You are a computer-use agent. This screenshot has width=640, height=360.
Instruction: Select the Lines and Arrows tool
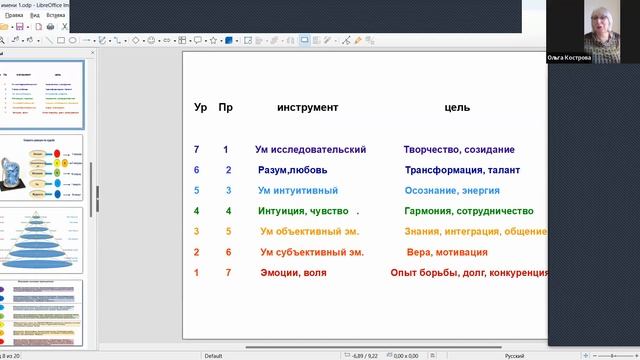tap(86, 40)
